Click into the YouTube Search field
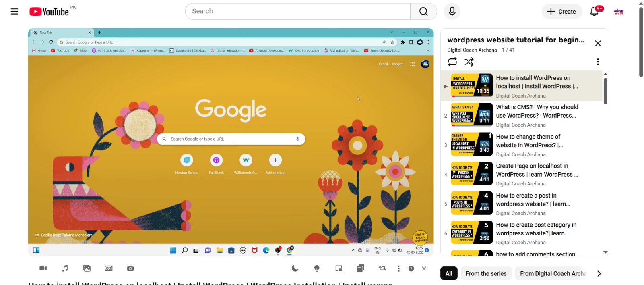644x285 pixels. 298,11
